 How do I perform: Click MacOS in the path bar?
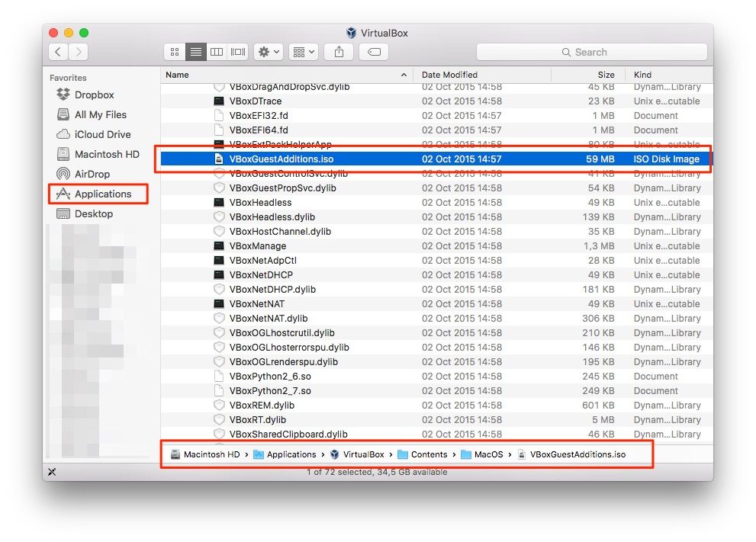click(482, 454)
